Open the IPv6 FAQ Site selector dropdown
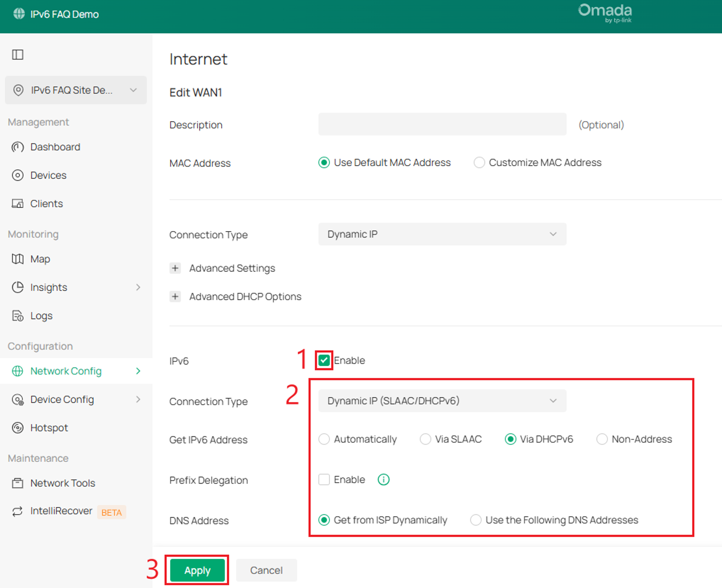The image size is (722, 588). (76, 90)
